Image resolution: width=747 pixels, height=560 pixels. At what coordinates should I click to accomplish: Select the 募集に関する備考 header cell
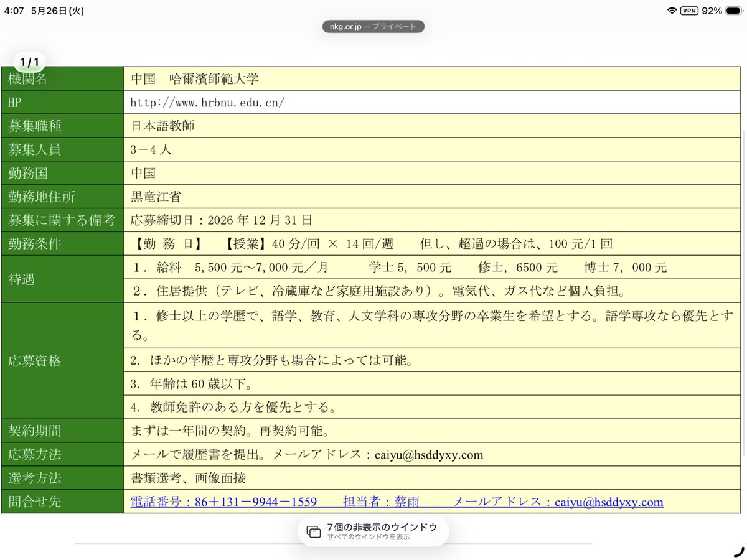(x=62, y=220)
